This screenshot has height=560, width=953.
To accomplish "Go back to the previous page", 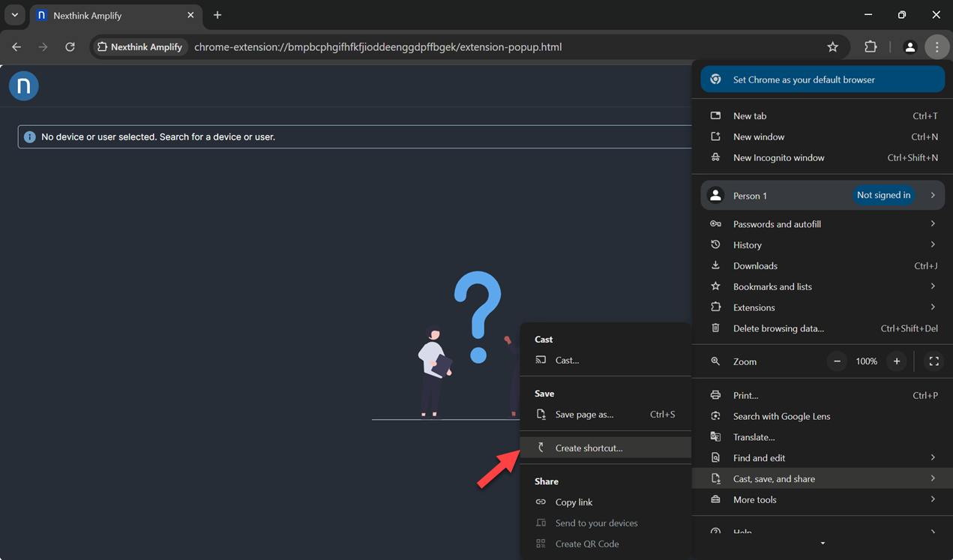I will [16, 47].
